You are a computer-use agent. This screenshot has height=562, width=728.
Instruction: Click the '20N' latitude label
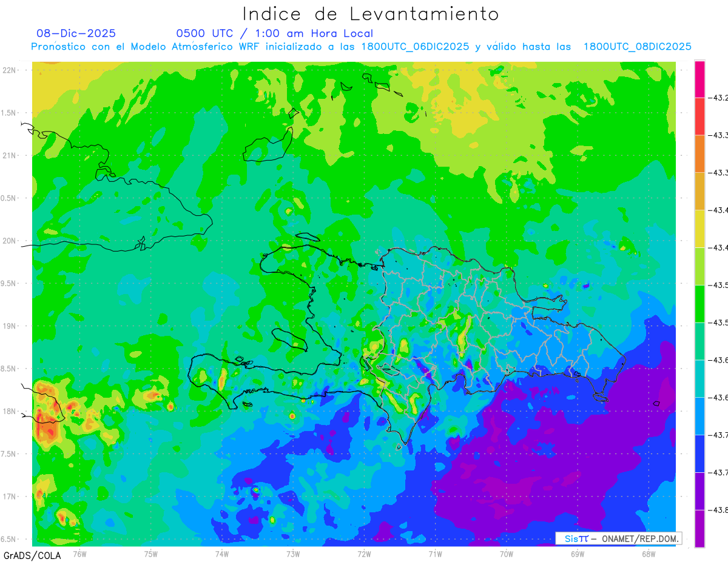pyautogui.click(x=10, y=241)
